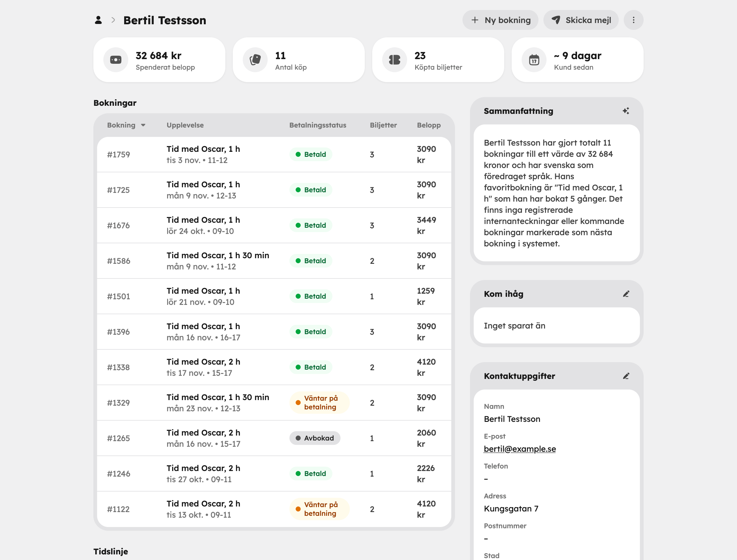Open booking #1246

click(x=274, y=474)
